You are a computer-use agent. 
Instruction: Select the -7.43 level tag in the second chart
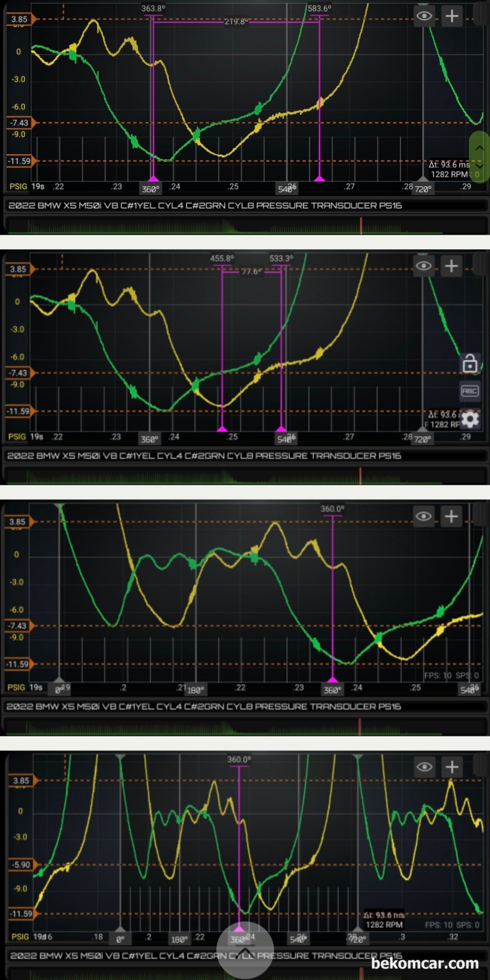[x=20, y=373]
